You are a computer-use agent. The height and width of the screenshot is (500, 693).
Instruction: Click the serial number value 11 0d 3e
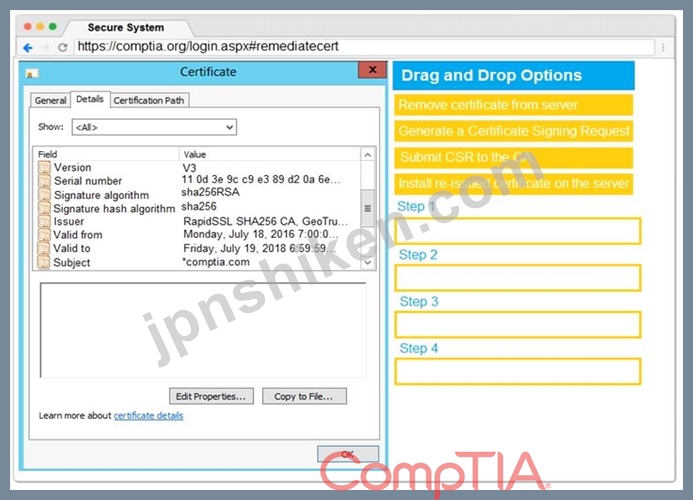[261, 179]
